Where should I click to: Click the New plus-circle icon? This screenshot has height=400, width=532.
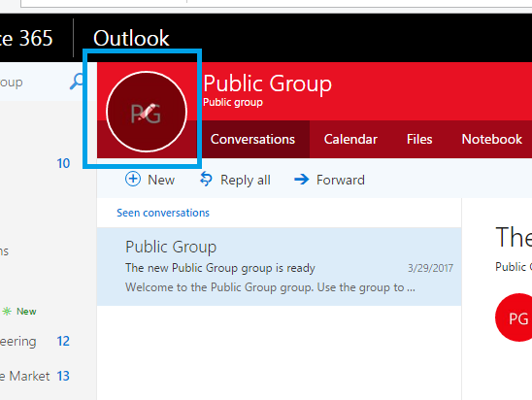click(133, 179)
